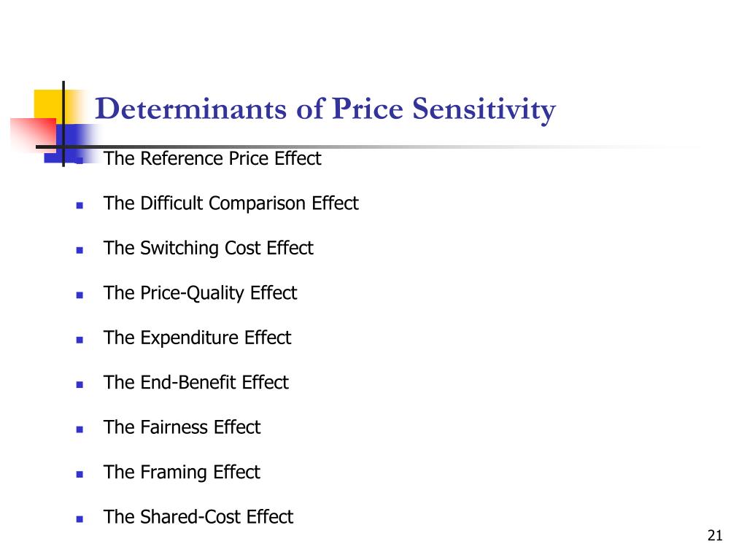
Task: Click "The Difficult Comparison Effect" bullet text
Action: 231,204
